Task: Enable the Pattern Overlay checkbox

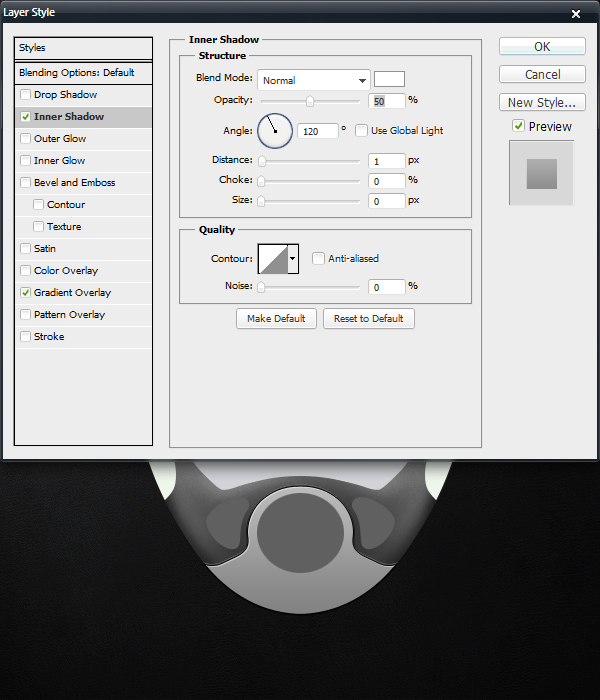Action: [25, 314]
